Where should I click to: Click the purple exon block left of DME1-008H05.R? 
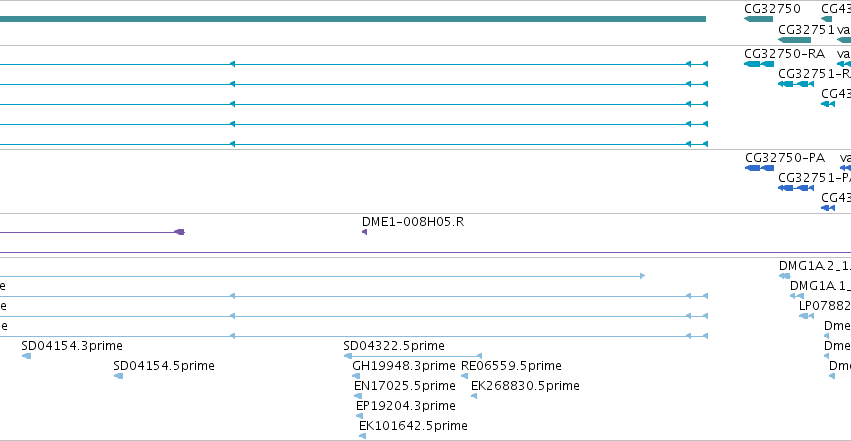click(x=180, y=232)
